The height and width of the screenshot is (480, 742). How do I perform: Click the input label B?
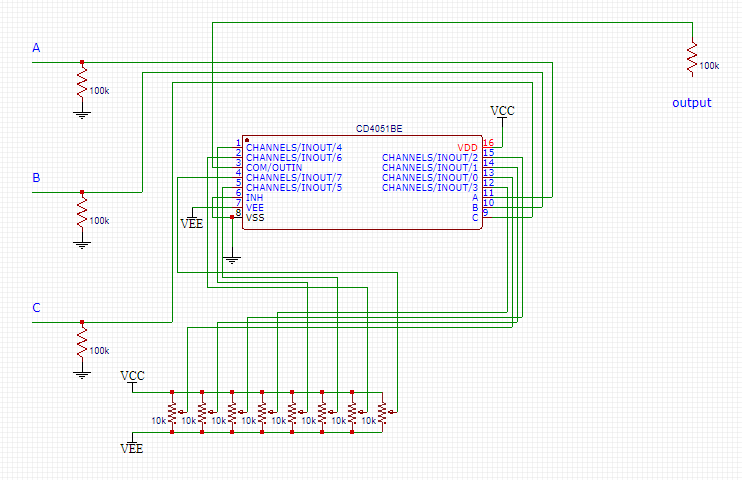(37, 178)
